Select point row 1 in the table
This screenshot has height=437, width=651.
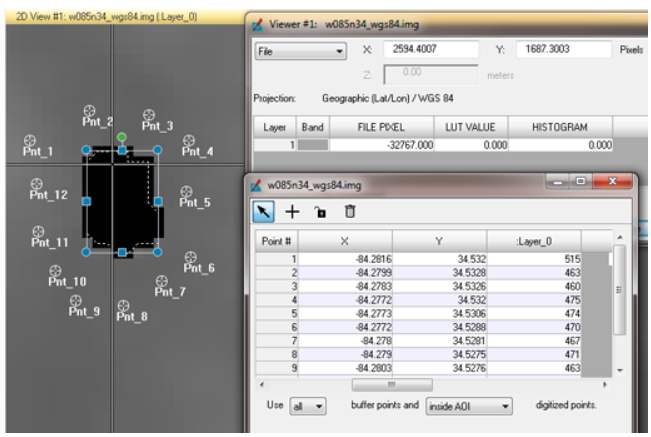277,259
